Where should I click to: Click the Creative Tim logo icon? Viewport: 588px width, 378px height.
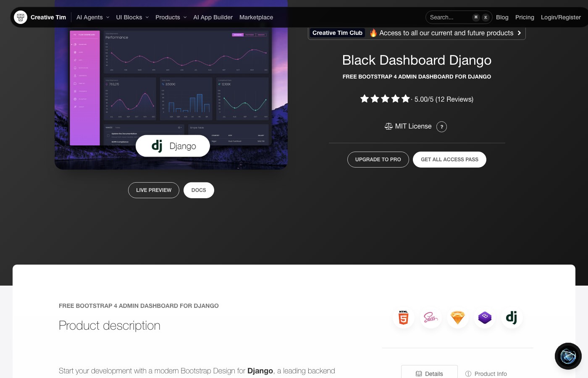tap(21, 17)
